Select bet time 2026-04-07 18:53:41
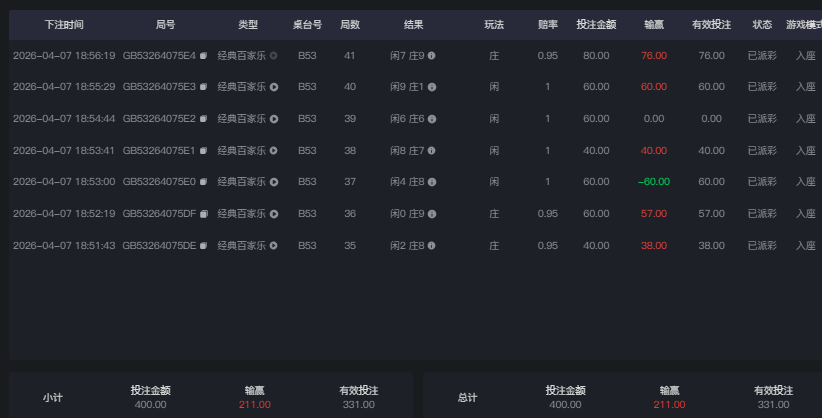 (64, 151)
